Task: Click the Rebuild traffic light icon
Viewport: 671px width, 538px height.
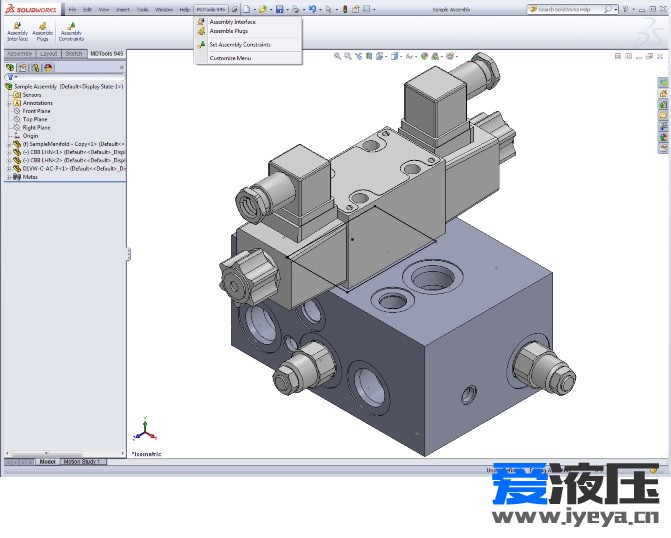Action: (x=345, y=9)
